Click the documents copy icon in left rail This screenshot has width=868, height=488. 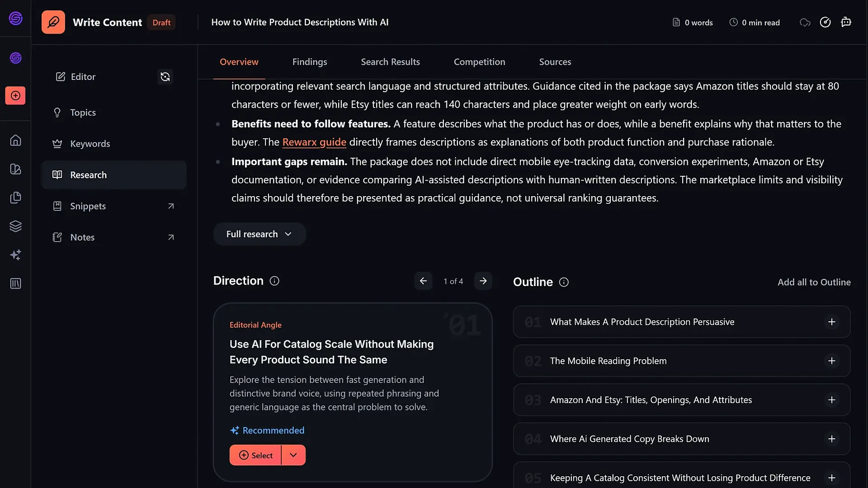coord(15,197)
